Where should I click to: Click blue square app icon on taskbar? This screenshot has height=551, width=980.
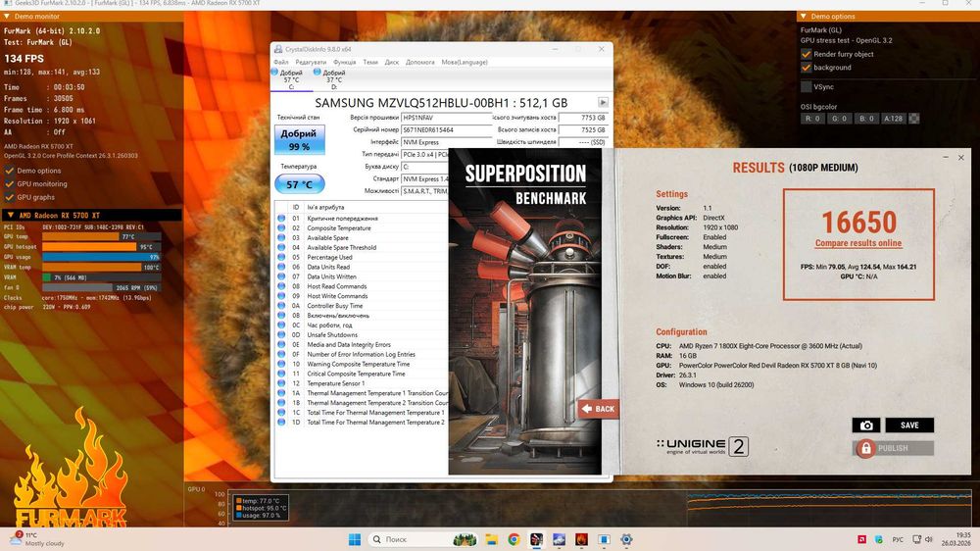tap(604, 539)
